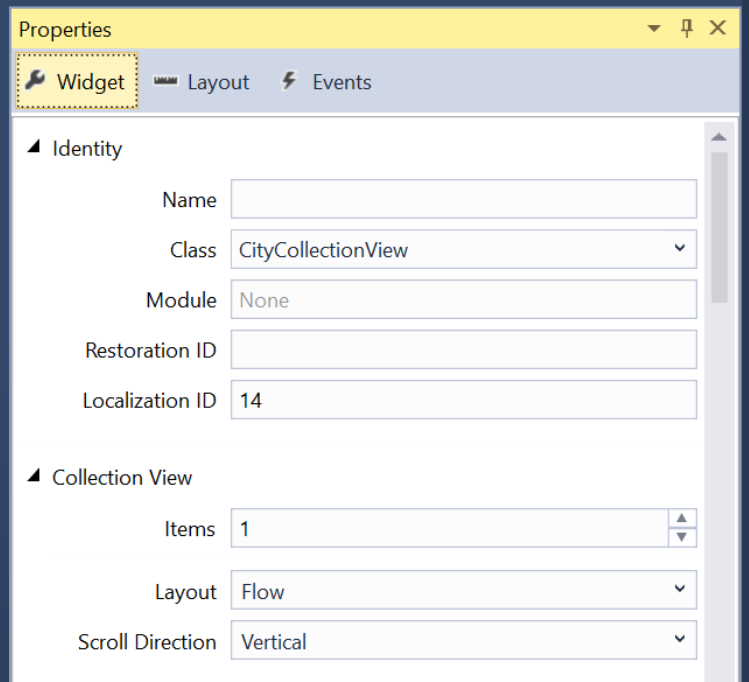The width and height of the screenshot is (749, 682).
Task: Click the Name text field
Action: click(463, 199)
